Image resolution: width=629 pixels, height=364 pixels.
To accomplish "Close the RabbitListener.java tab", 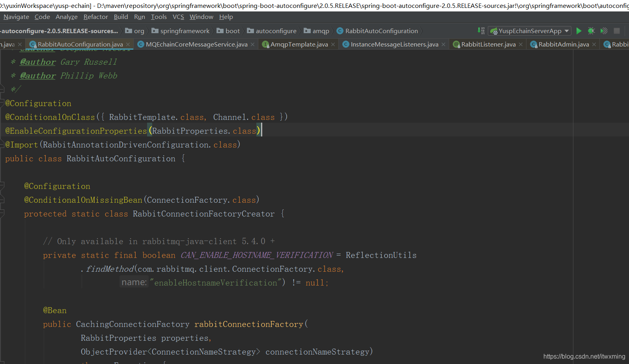I will 521,45.
